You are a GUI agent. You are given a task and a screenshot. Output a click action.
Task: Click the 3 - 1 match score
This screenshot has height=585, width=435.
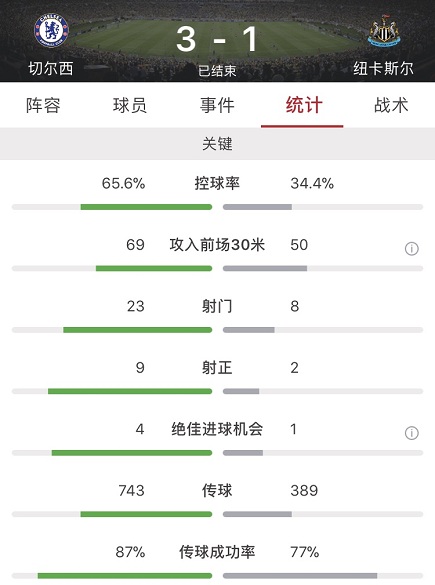(x=217, y=40)
